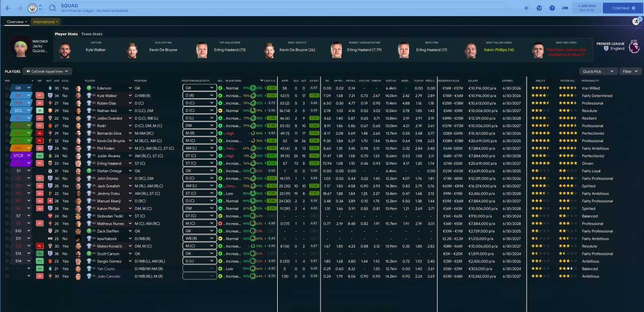Sort by the Ability column header
The height and width of the screenshot is (312, 644).
(540, 80)
